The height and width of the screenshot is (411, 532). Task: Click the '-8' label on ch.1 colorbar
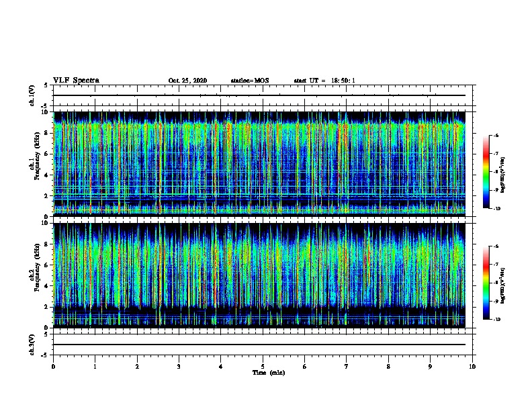point(496,172)
